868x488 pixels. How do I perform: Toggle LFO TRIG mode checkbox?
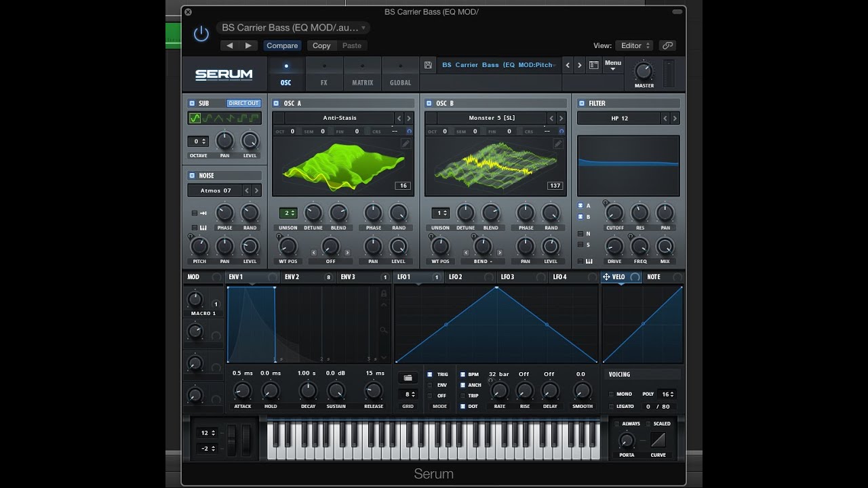pos(429,374)
